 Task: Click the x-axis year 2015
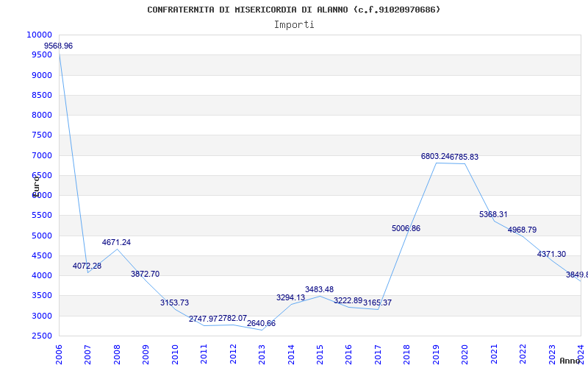320,354
